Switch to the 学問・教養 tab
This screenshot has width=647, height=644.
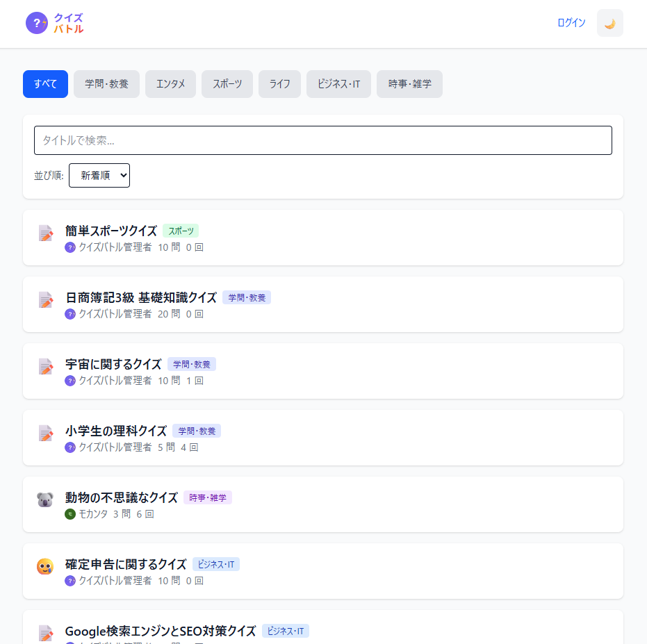point(106,84)
